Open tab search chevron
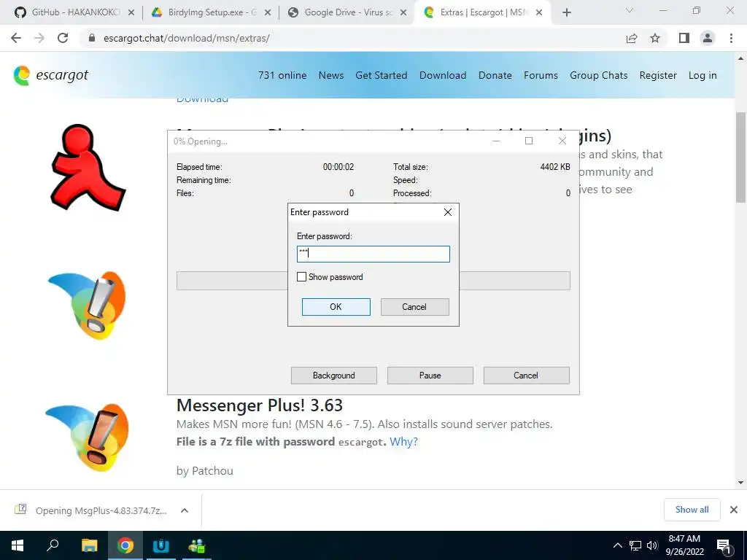This screenshot has height=560, width=747. point(630,10)
